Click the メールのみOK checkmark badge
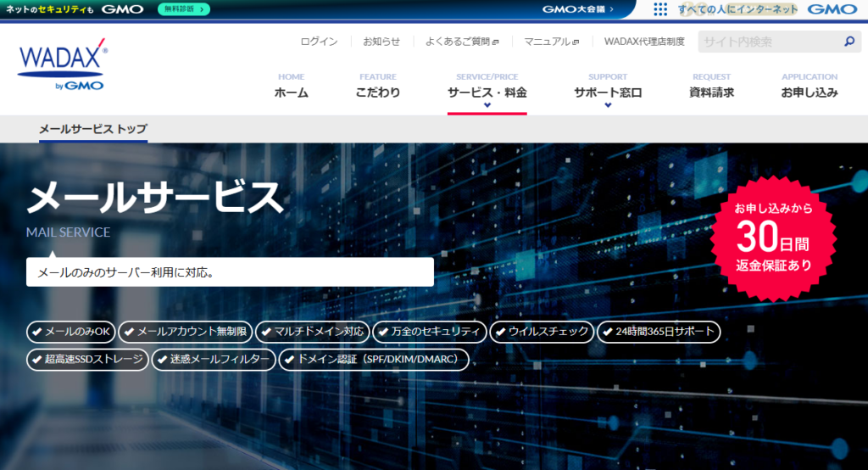The width and height of the screenshot is (868, 470). 71,331
